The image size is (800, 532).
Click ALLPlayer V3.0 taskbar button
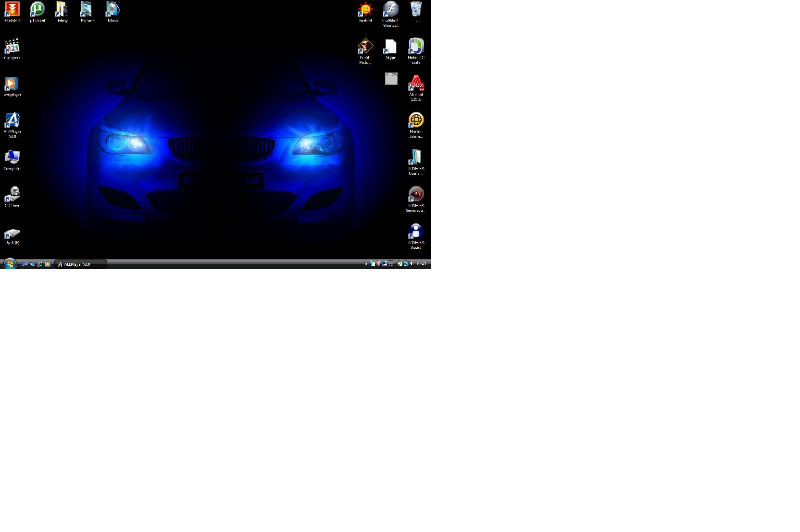tap(80, 264)
